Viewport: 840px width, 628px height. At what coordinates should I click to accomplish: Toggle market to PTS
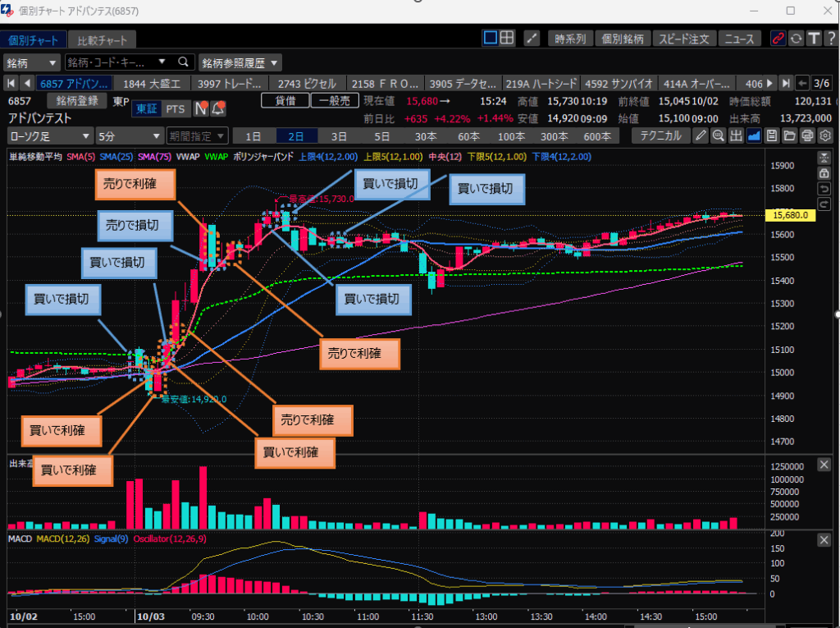coord(175,108)
